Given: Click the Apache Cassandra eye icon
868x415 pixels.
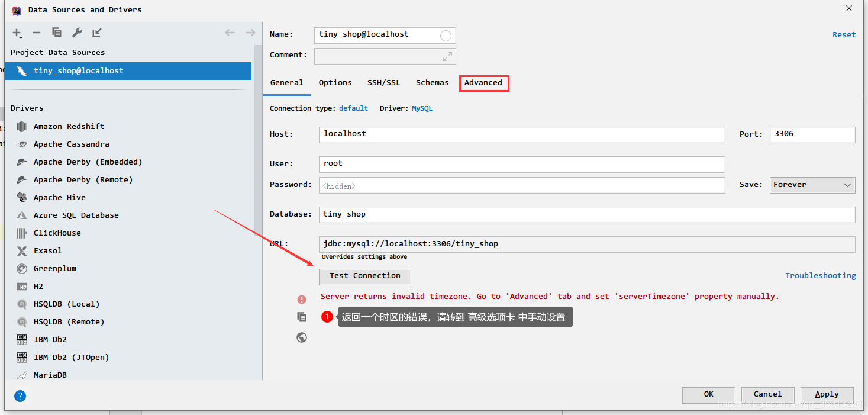Looking at the screenshot, I should [22, 144].
